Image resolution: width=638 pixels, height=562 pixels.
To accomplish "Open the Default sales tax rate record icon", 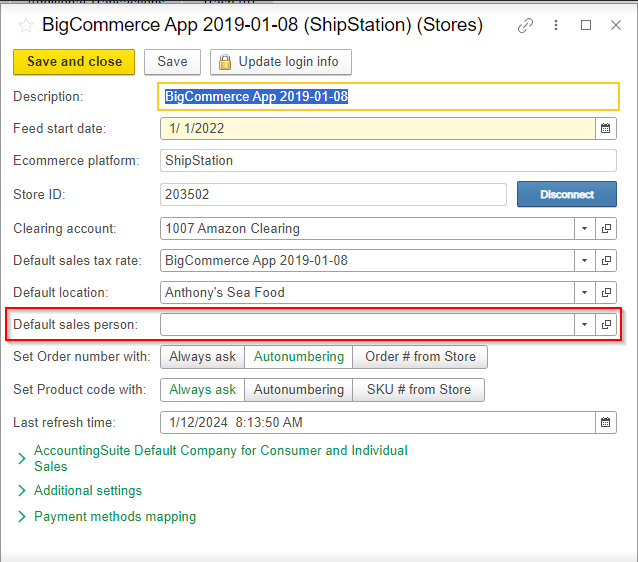I will point(606,260).
